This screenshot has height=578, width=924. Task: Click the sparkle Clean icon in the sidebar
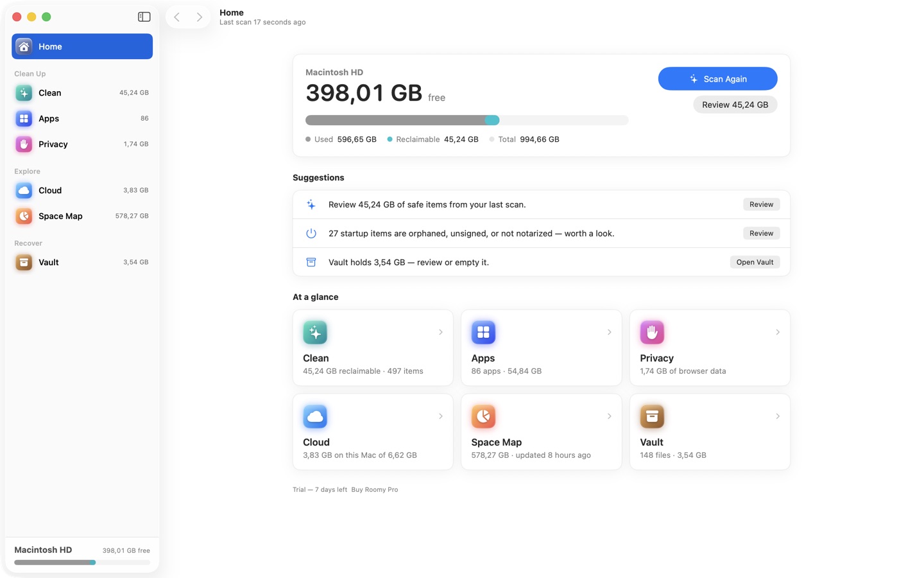(24, 92)
